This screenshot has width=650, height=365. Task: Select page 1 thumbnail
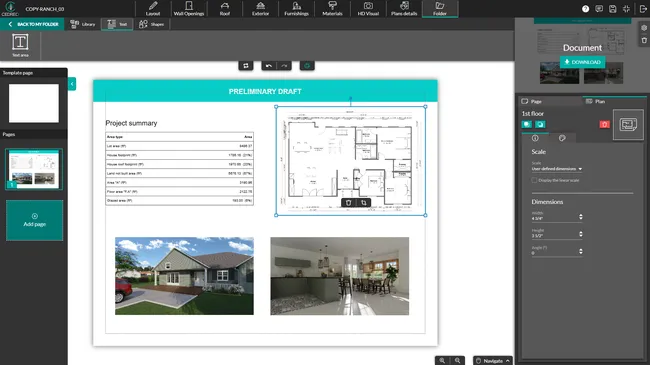click(x=34, y=169)
